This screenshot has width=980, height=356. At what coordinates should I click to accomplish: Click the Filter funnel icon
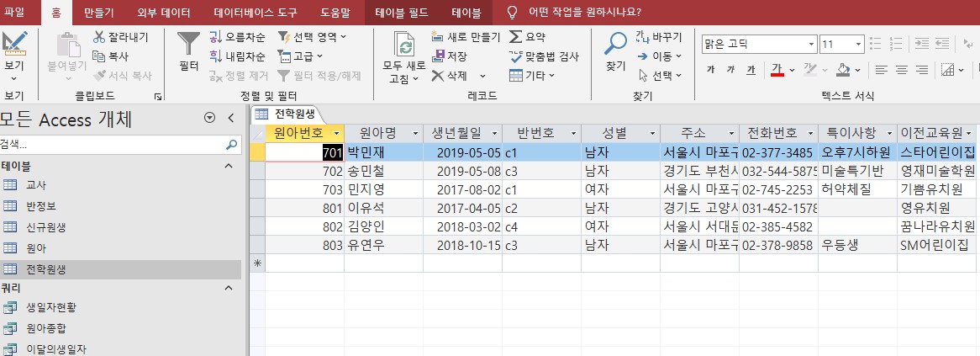click(x=188, y=44)
